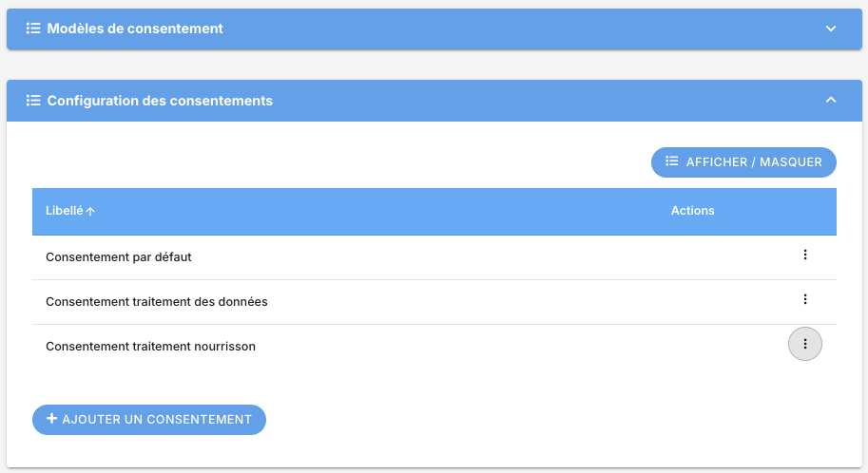
Task: Click the Configuration des consentements panel title
Action: 160,101
